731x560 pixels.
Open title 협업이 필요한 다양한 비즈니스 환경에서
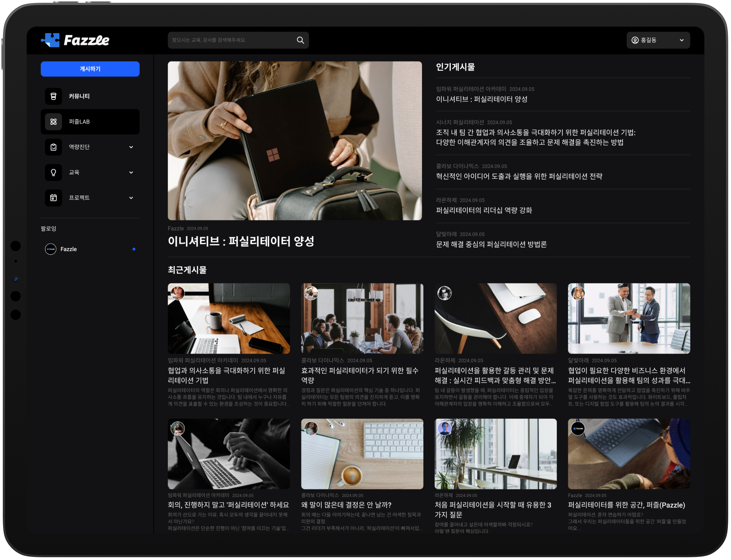coord(629,375)
